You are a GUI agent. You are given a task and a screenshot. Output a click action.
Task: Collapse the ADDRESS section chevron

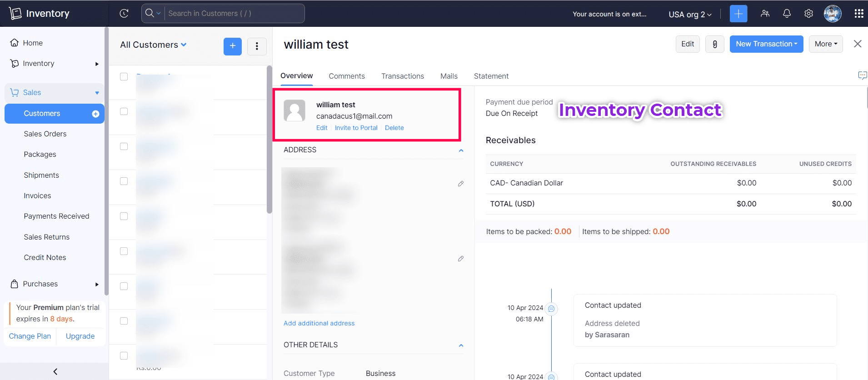(461, 150)
